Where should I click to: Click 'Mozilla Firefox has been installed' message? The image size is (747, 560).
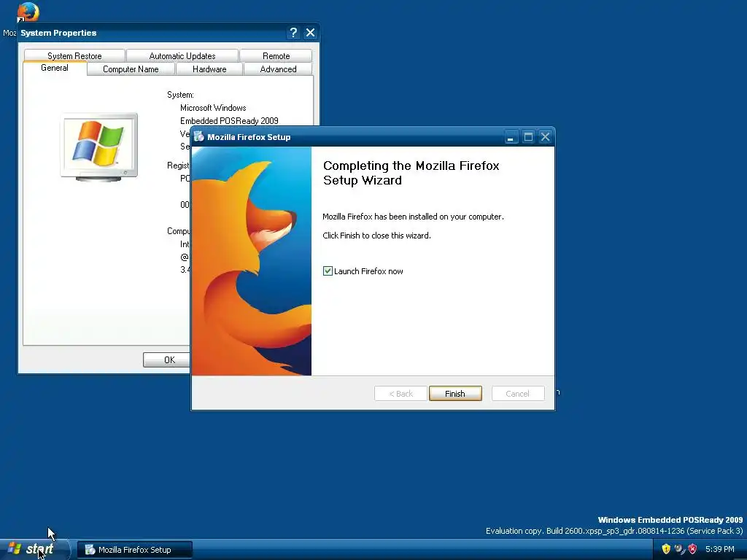(x=413, y=217)
